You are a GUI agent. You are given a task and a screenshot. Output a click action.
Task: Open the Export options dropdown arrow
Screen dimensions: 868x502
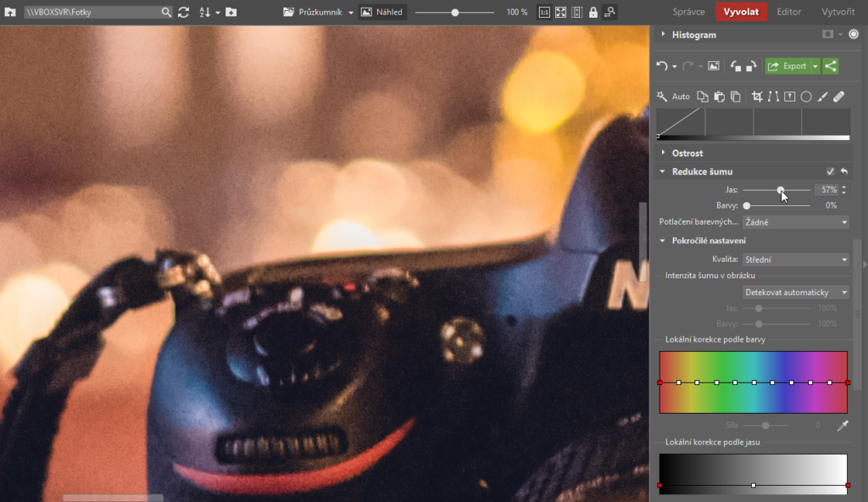point(815,66)
